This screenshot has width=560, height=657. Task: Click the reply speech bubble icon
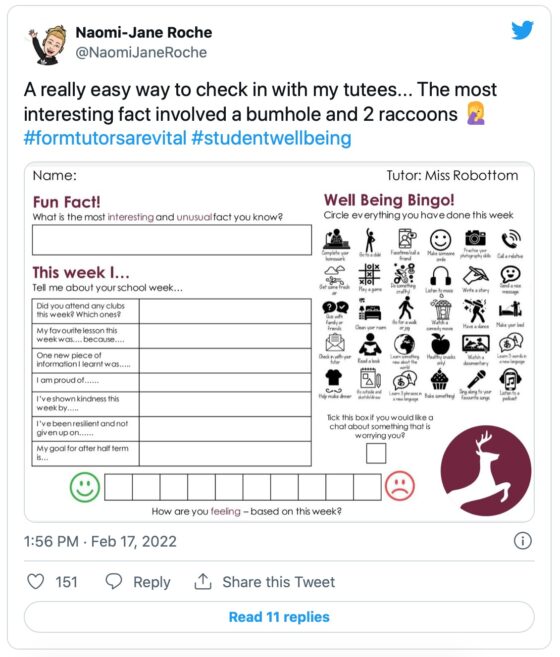point(114,581)
